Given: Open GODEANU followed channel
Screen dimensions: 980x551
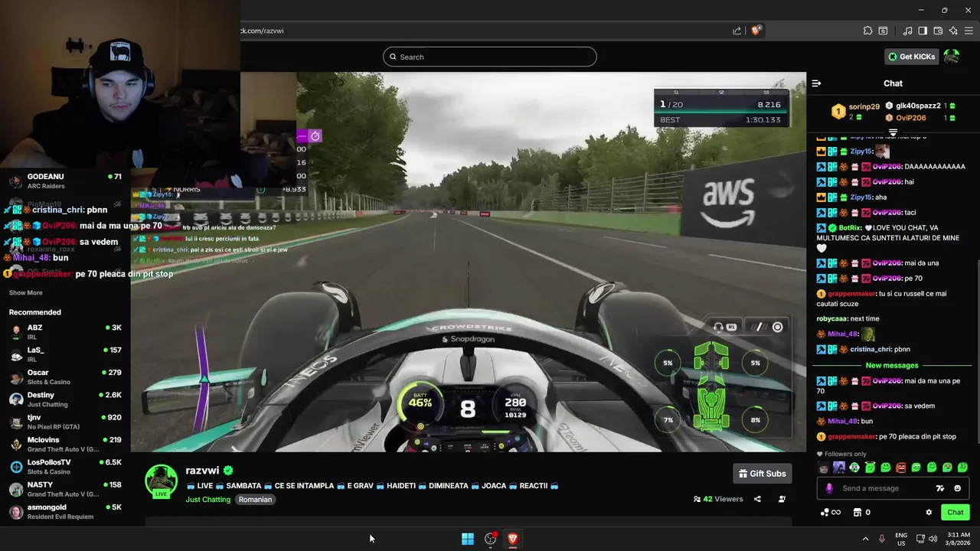Looking at the screenshot, I should point(65,181).
